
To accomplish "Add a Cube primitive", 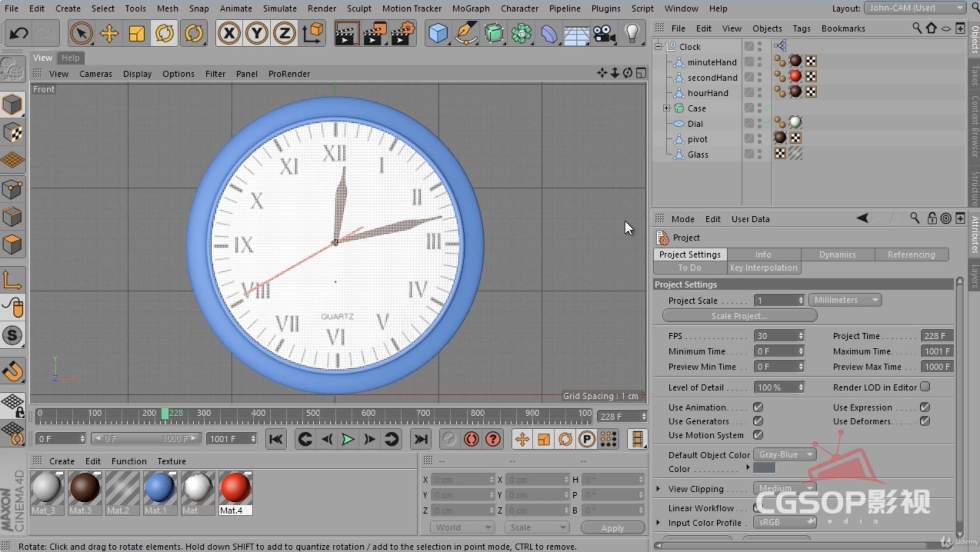I will point(438,33).
